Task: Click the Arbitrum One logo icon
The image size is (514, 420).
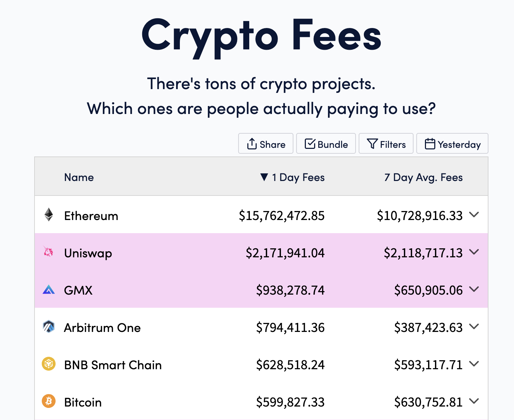Action: coord(49,326)
